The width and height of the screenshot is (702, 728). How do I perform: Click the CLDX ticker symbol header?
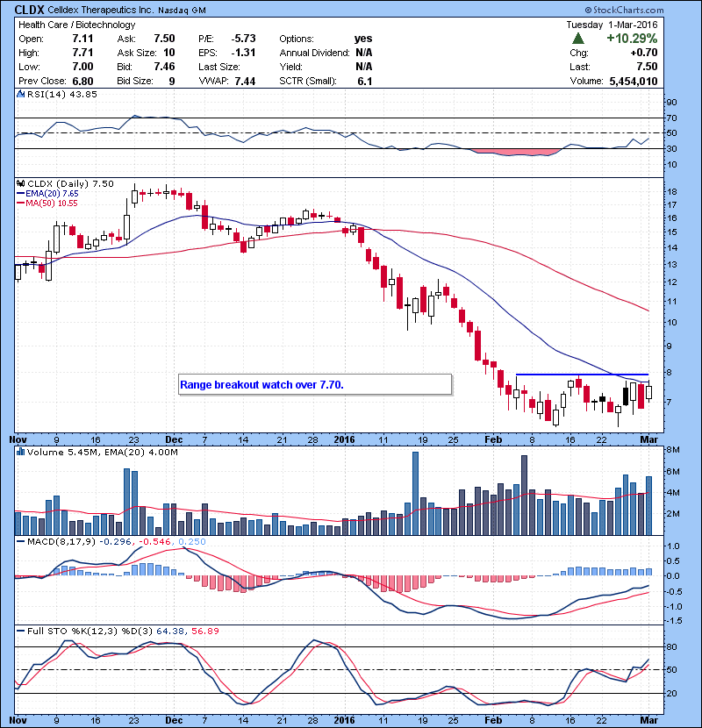click(x=29, y=10)
